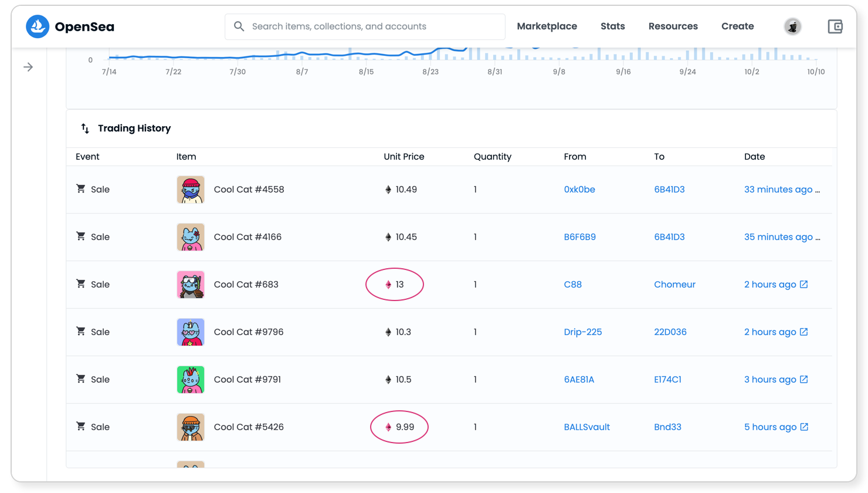Open Cool Cat #4558 thumbnail

tap(191, 190)
